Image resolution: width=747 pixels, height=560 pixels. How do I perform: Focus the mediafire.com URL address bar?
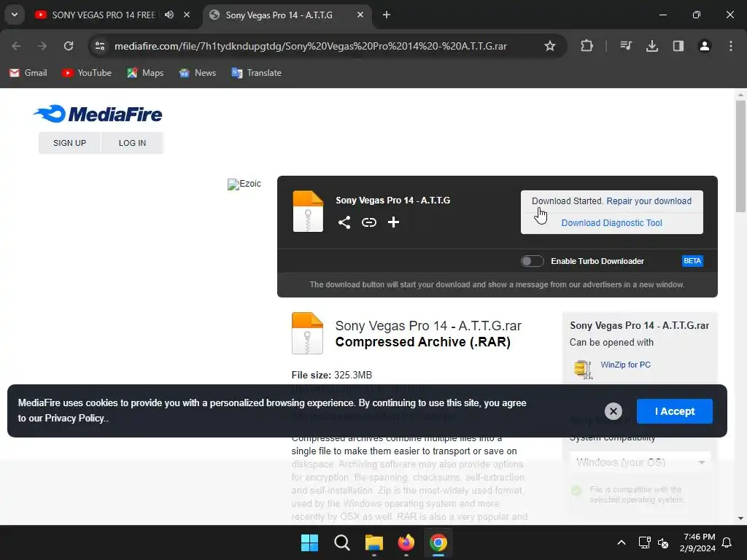[x=311, y=46]
